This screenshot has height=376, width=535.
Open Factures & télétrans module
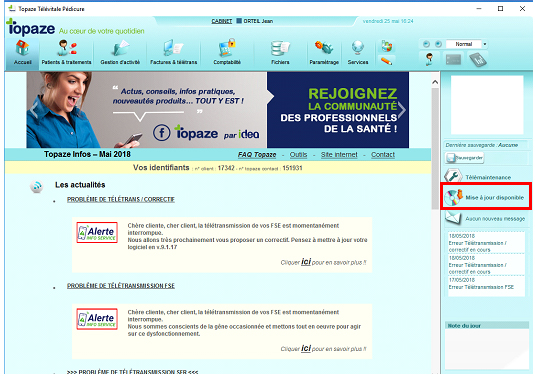[173, 52]
